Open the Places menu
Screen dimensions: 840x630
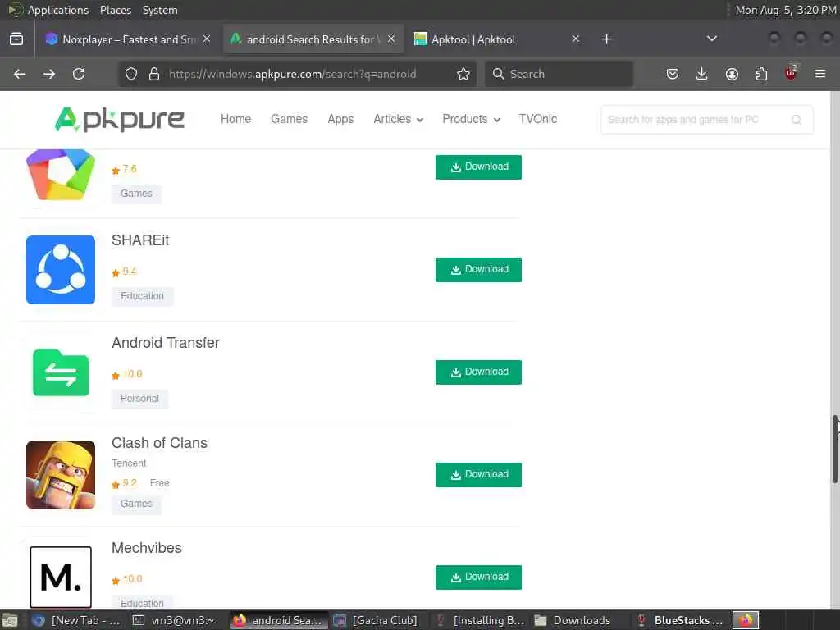(115, 10)
